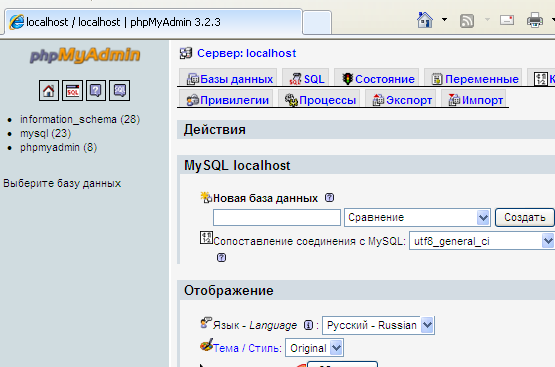Viewport: 555px width, 367px height.
Task: Open the phpmyadmin (8) database
Action: point(58,147)
